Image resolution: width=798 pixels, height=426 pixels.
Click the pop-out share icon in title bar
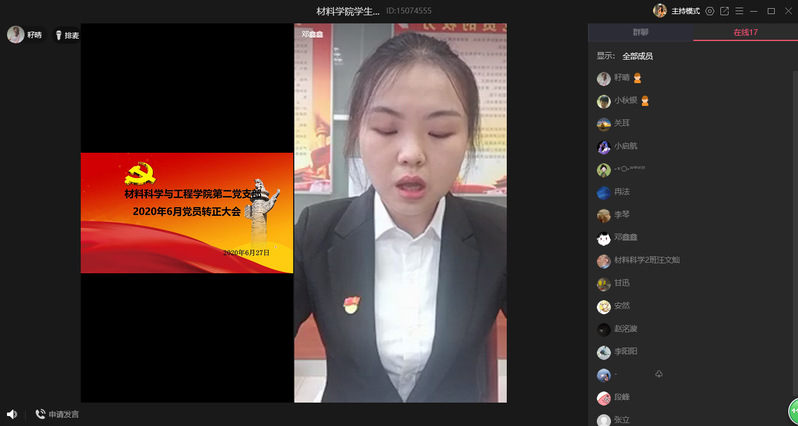724,11
